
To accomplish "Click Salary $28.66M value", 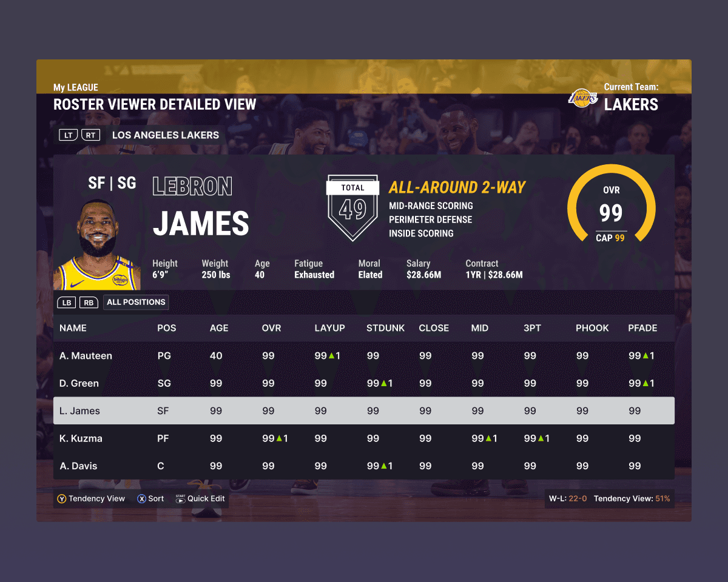I will tap(423, 275).
